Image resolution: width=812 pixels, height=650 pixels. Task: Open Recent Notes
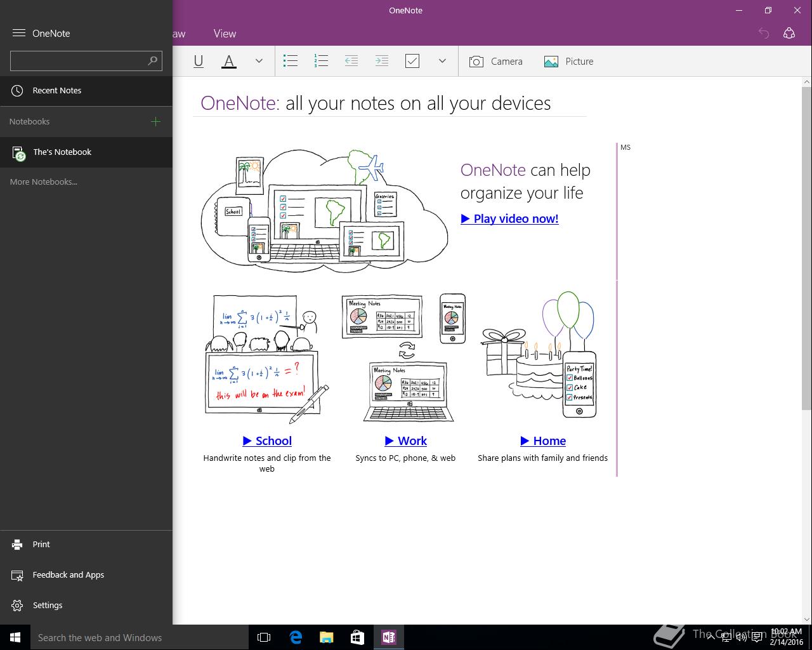pos(86,91)
